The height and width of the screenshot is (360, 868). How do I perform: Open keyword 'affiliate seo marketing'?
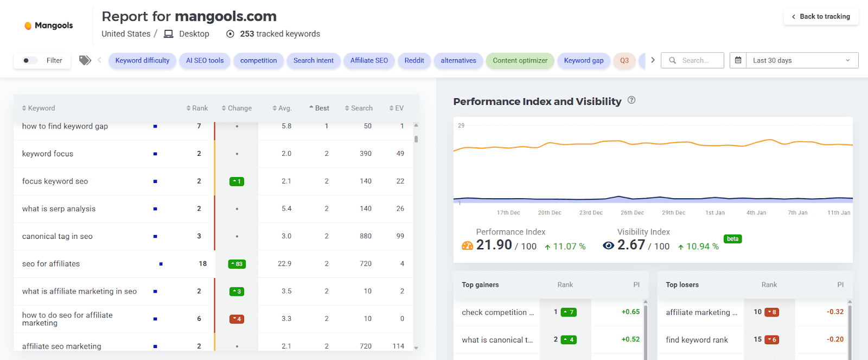point(62,346)
